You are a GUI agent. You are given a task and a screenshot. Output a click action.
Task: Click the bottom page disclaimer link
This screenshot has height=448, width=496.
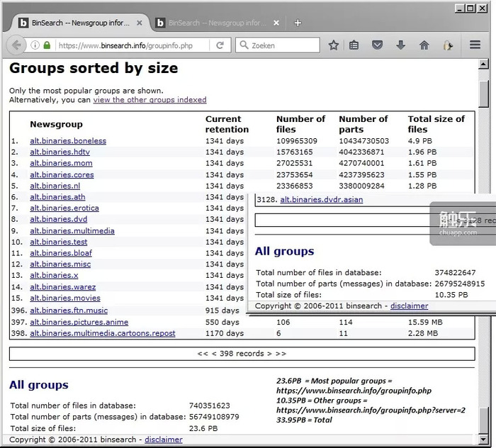[164, 439]
